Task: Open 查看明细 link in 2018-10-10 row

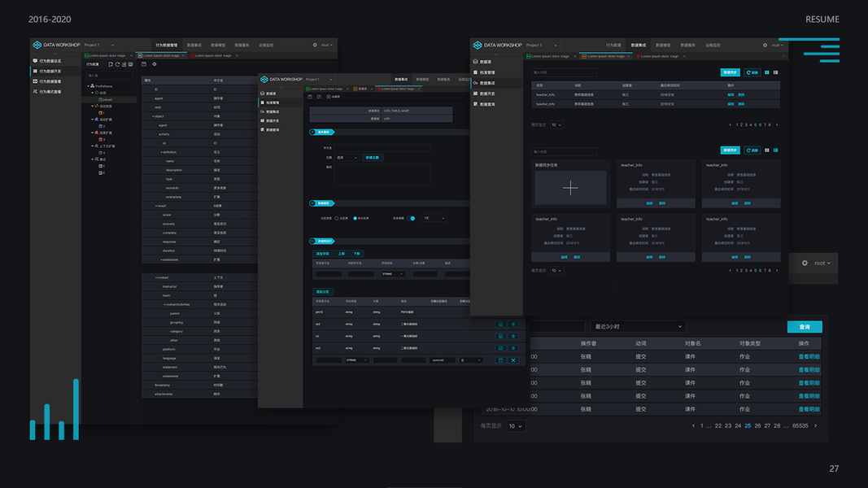Action: pyautogui.click(x=809, y=409)
